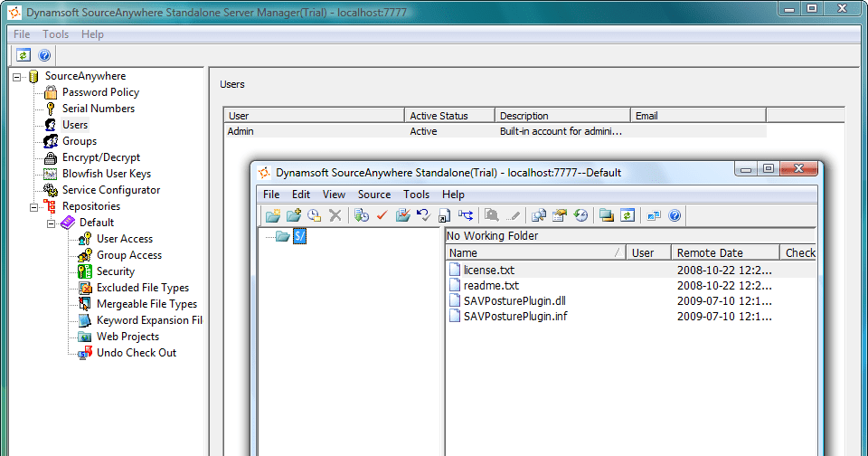Open Password Policy in the tree
The height and width of the screenshot is (456, 868).
point(99,92)
